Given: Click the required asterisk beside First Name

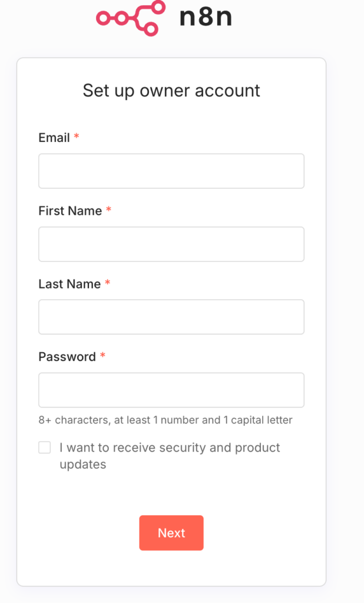Looking at the screenshot, I should click(x=108, y=210).
